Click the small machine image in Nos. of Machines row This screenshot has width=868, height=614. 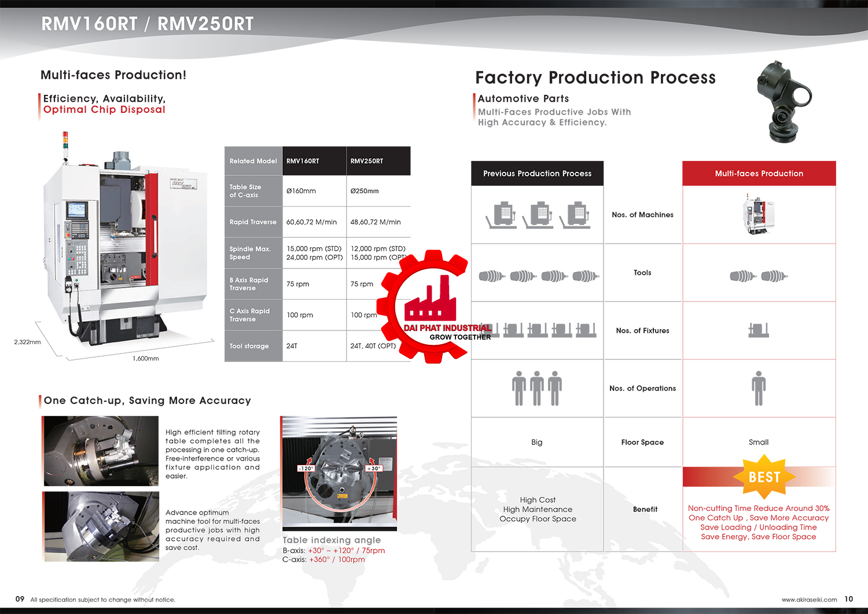759,214
